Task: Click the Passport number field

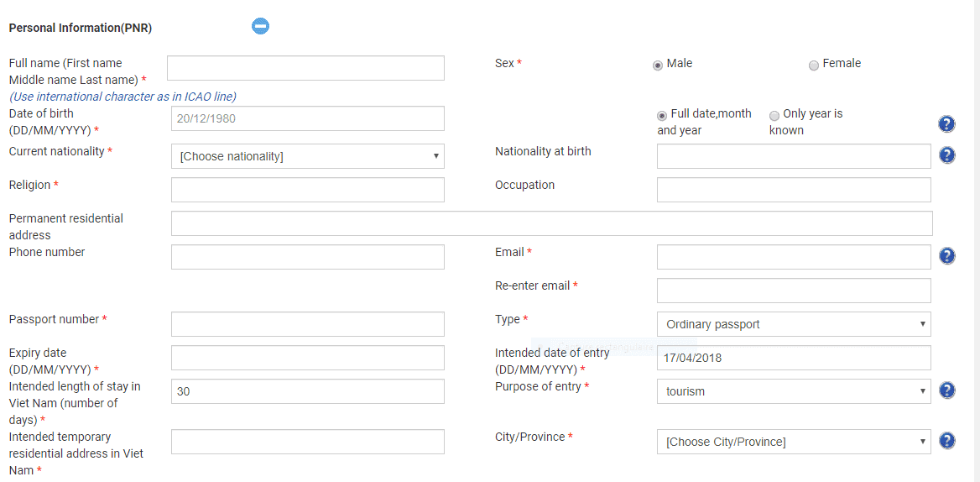Action: [x=307, y=324]
